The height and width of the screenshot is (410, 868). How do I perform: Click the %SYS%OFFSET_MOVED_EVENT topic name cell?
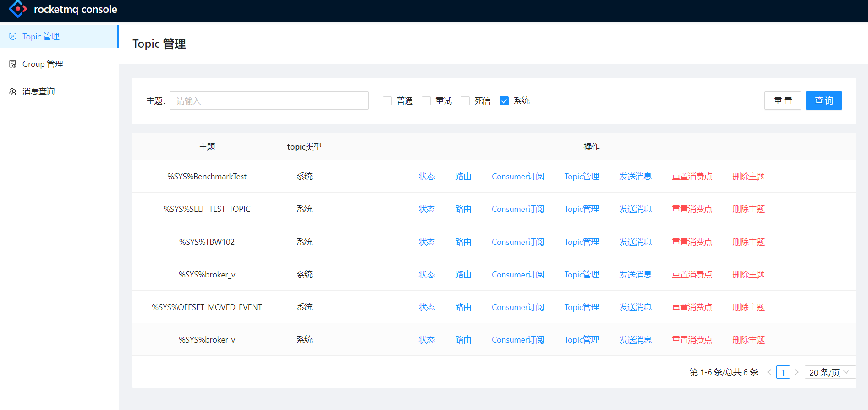pyautogui.click(x=207, y=307)
